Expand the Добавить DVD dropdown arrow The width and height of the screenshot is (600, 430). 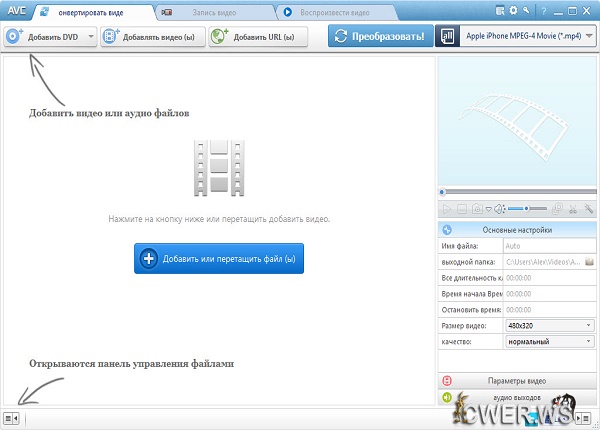91,37
